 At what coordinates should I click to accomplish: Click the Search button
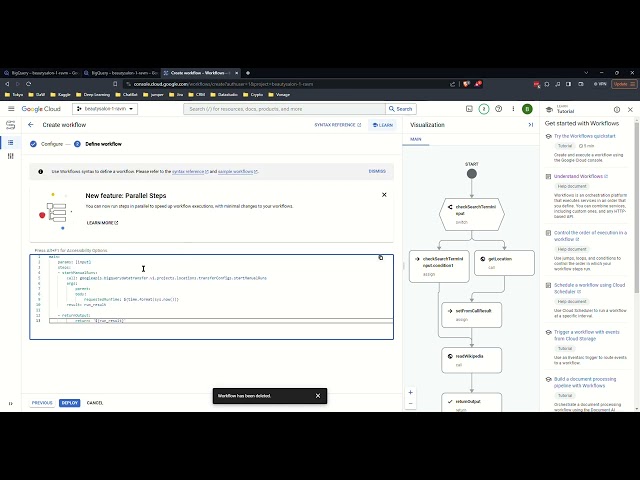(x=400, y=109)
